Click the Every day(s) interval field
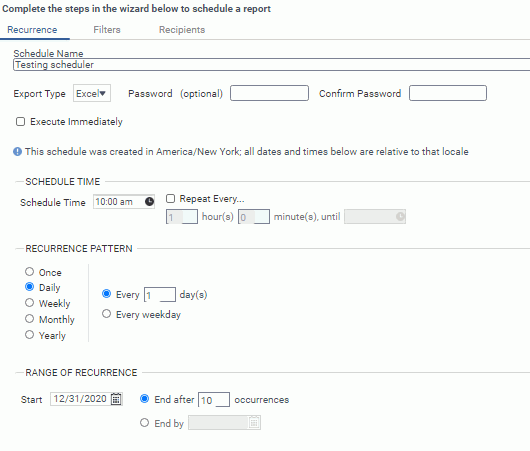The width and height of the screenshot is (530, 451). point(160,294)
